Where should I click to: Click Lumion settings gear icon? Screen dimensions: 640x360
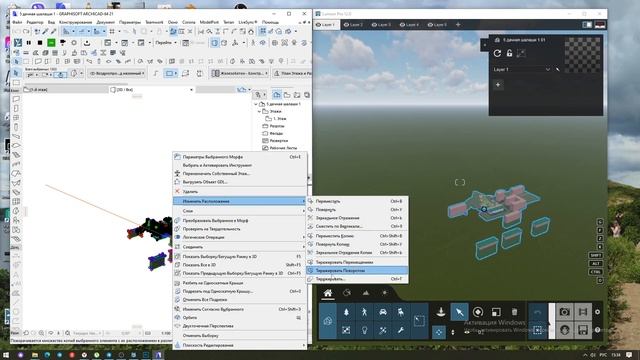click(598, 312)
